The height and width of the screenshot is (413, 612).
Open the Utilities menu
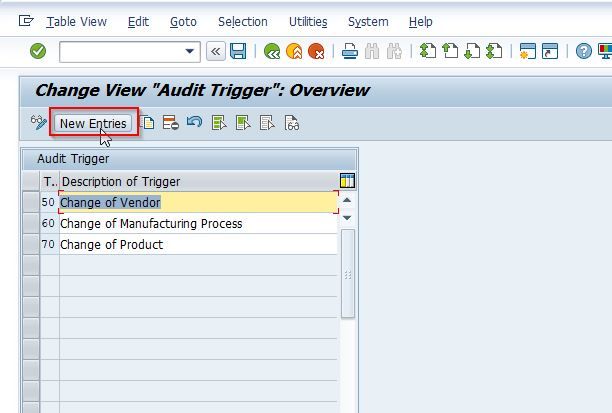coord(308,22)
